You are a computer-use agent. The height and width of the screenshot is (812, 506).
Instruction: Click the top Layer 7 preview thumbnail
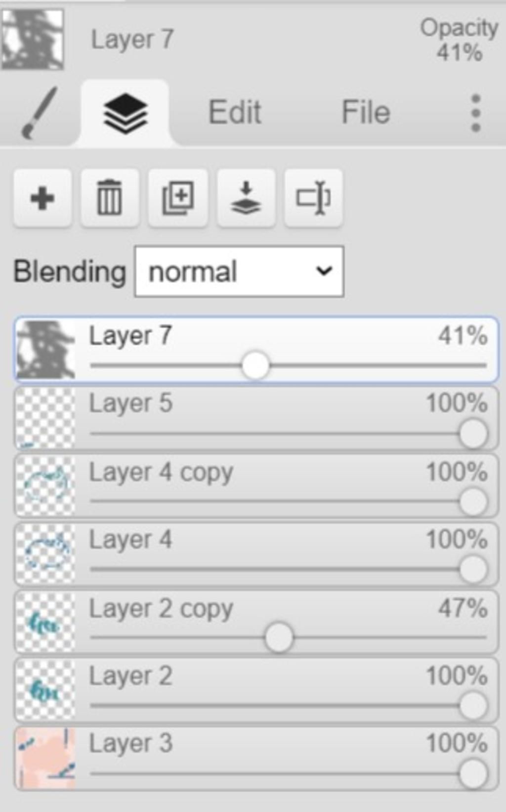coord(33,40)
